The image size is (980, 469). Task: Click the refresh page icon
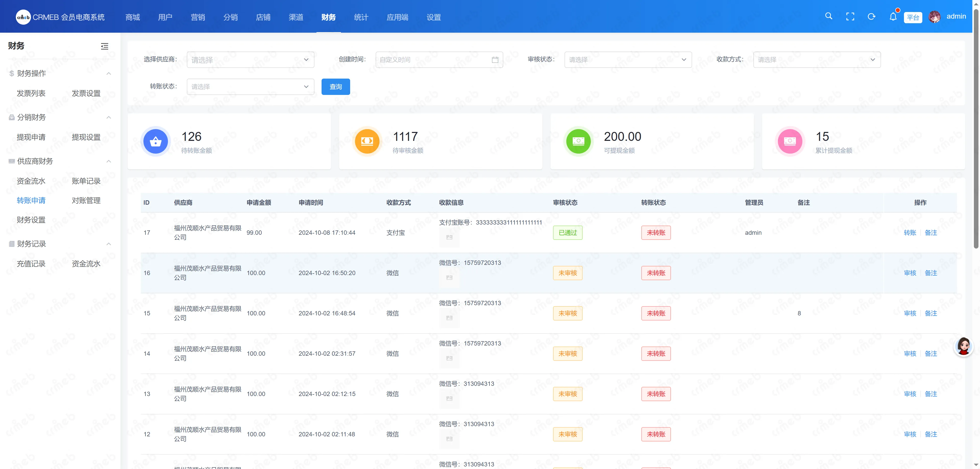(872, 17)
